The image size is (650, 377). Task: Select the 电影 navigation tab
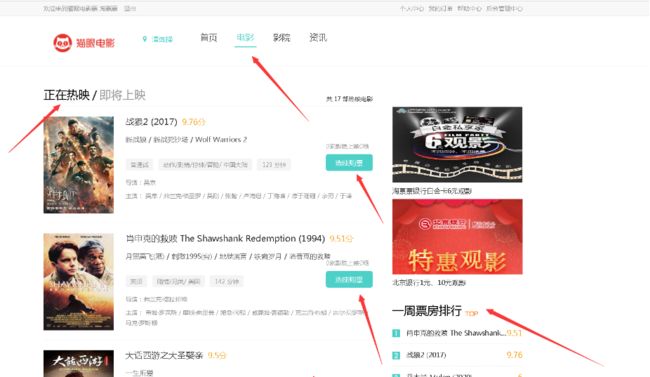245,38
